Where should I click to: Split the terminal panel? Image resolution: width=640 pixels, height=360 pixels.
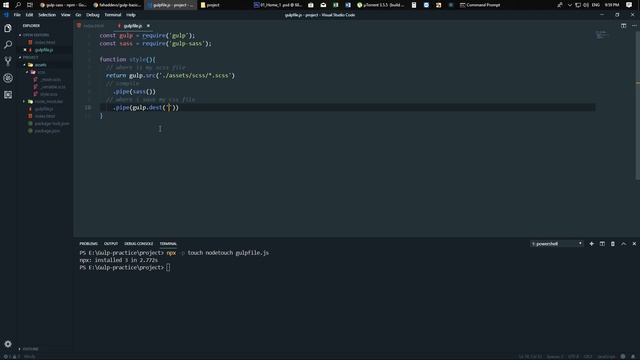pyautogui.click(x=602, y=244)
